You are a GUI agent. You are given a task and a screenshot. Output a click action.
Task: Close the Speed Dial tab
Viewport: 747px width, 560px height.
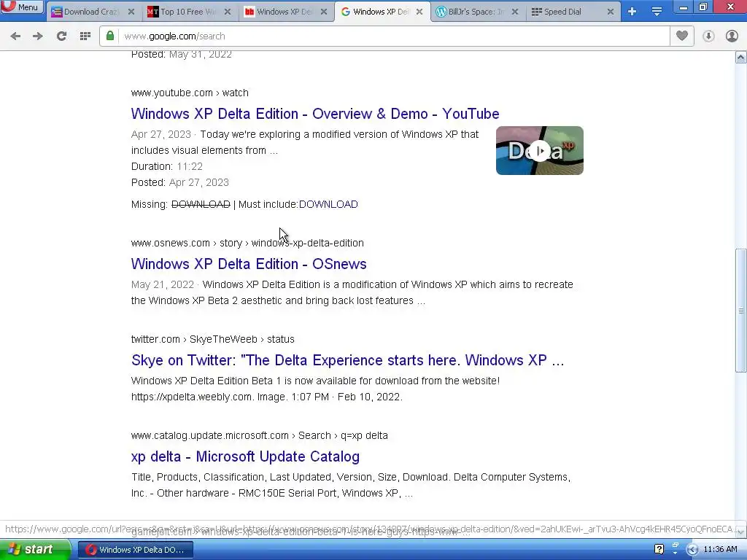tap(611, 12)
